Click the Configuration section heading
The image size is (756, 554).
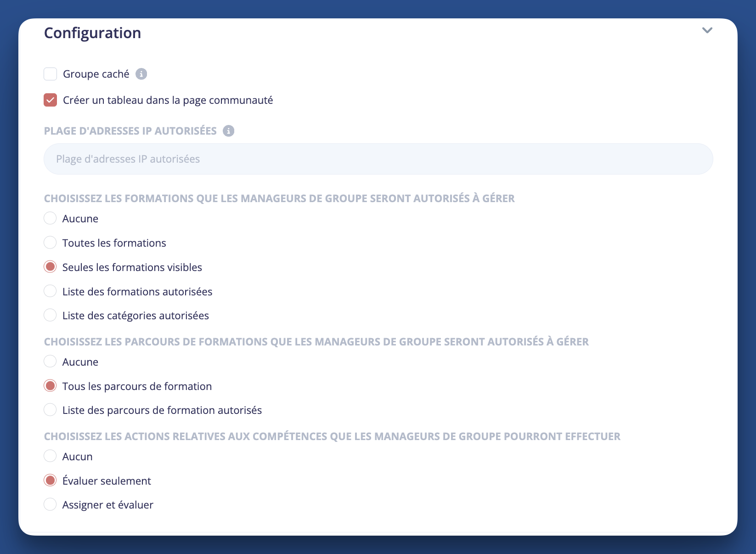(x=92, y=33)
